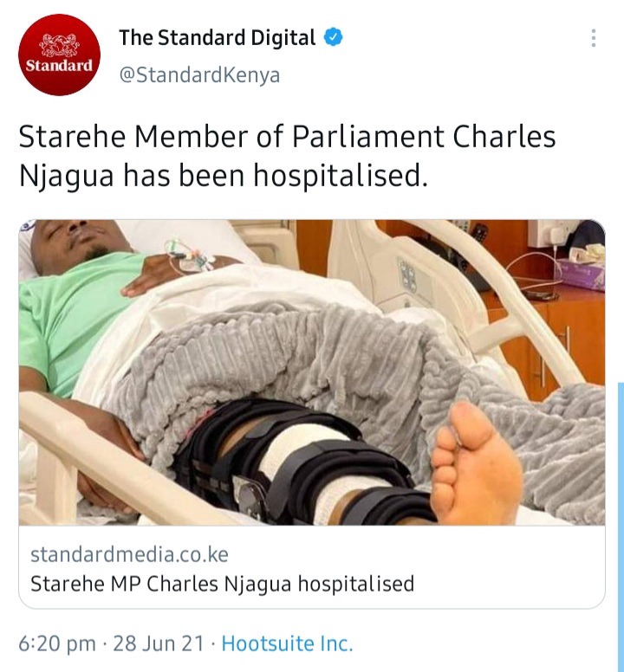Open the hospital bed article image
Screen dimensions: 624x672
pos(312,372)
